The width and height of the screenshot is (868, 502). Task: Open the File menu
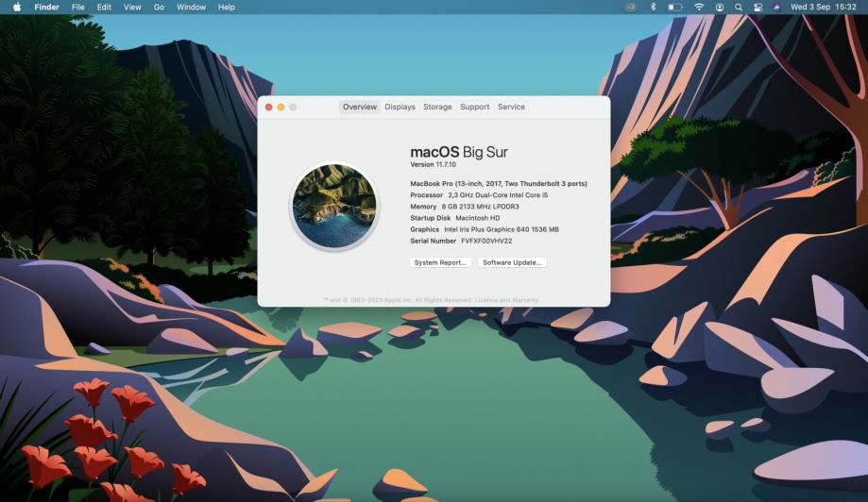pos(78,8)
